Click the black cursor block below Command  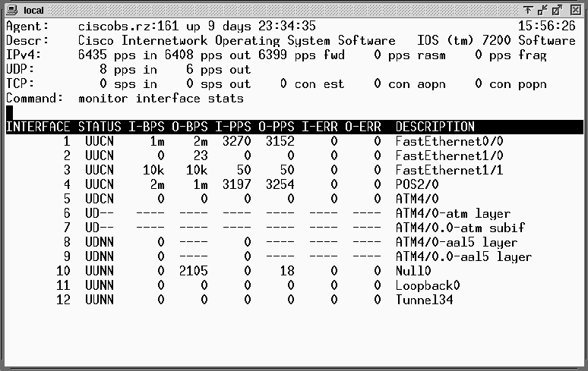pos(9,112)
